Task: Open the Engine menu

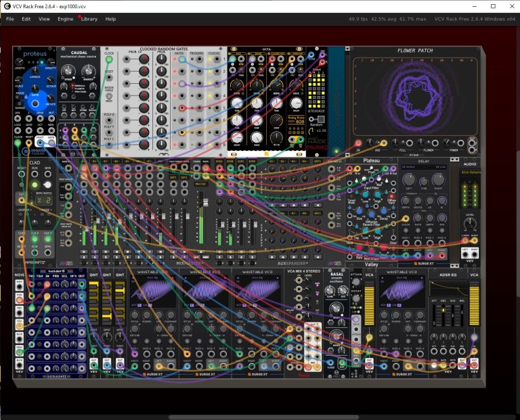Action: coord(65,19)
